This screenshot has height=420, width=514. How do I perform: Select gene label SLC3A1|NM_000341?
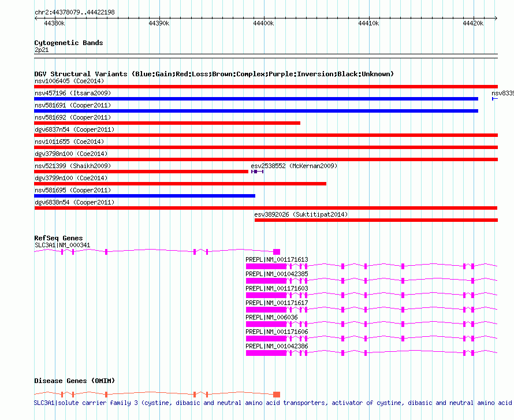tap(62, 246)
